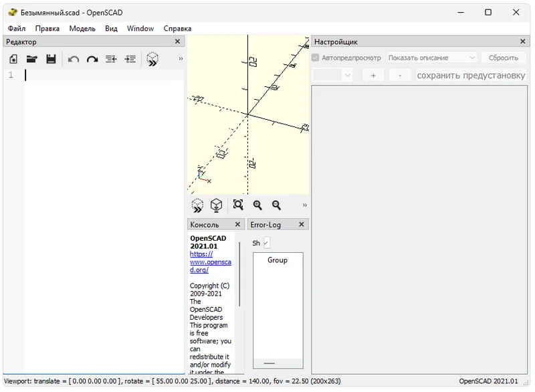
Task: Save the file with the floppy icon
Action: [51, 59]
